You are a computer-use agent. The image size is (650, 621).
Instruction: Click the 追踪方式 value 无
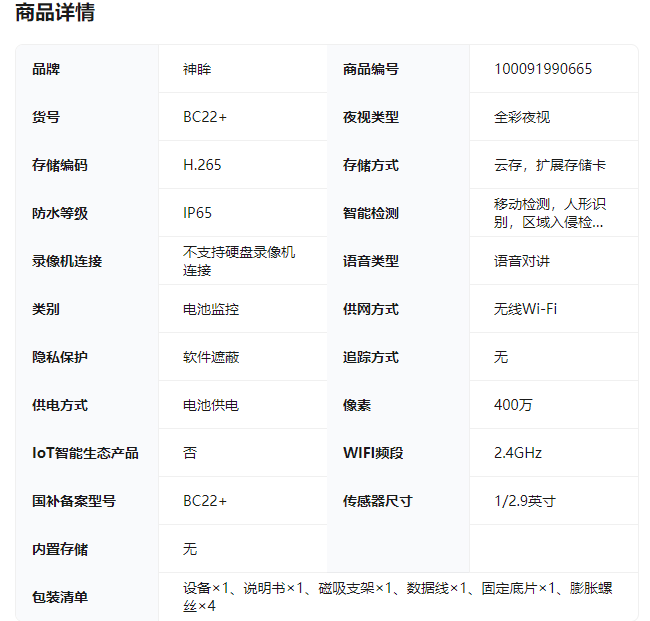click(x=501, y=357)
